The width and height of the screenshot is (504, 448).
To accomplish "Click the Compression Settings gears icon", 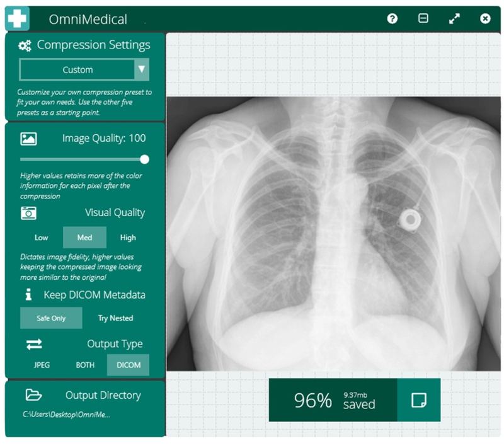I will point(25,45).
